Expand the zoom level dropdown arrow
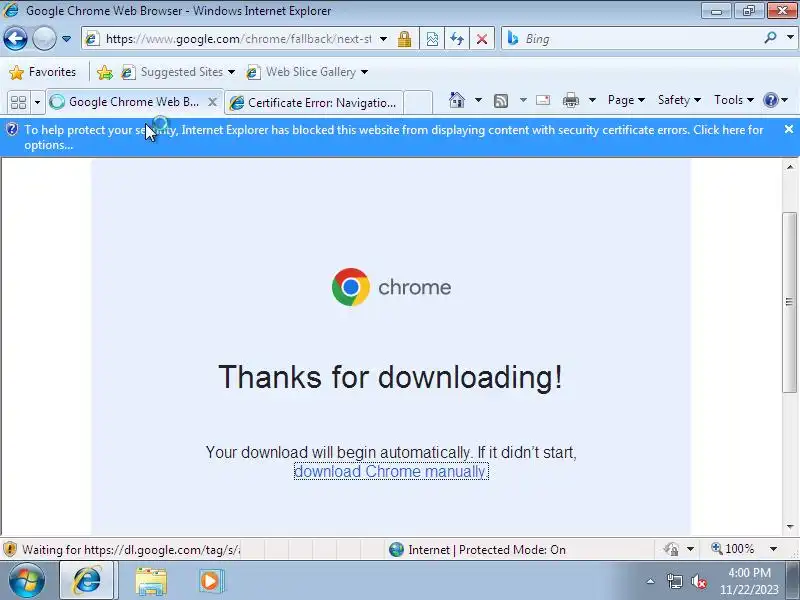The height and width of the screenshot is (600, 800). [773, 549]
